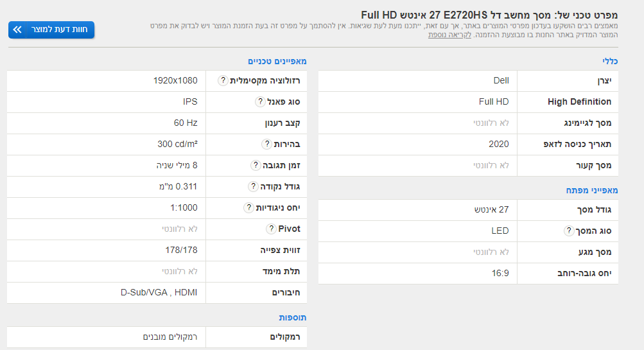Open the help tooltip for סוג פאנל

click(x=260, y=101)
